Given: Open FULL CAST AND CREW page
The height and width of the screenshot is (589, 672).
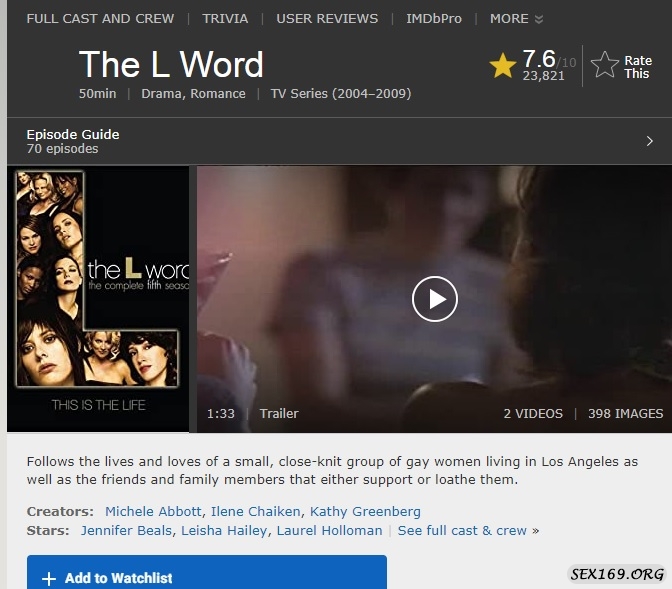Looking at the screenshot, I should 100,19.
